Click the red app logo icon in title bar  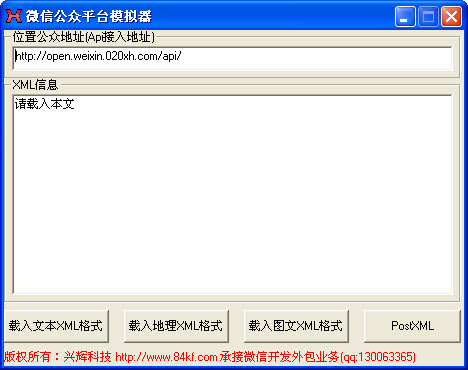click(14, 16)
